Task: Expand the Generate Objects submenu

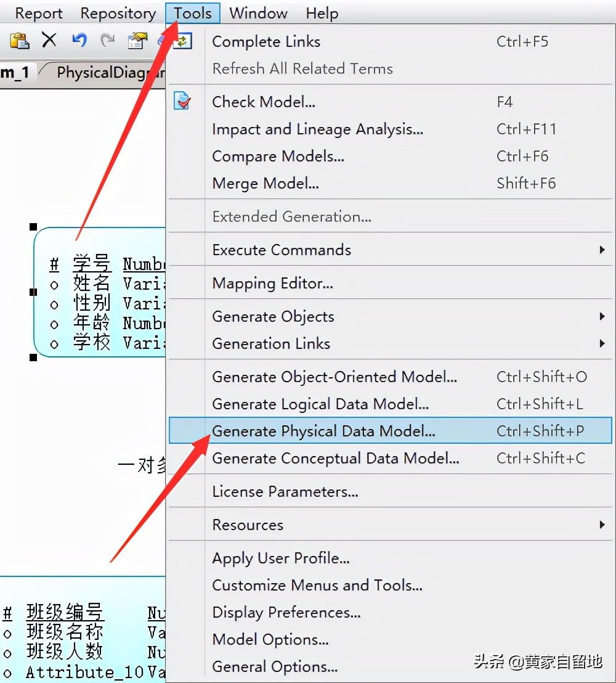Action: tap(273, 316)
